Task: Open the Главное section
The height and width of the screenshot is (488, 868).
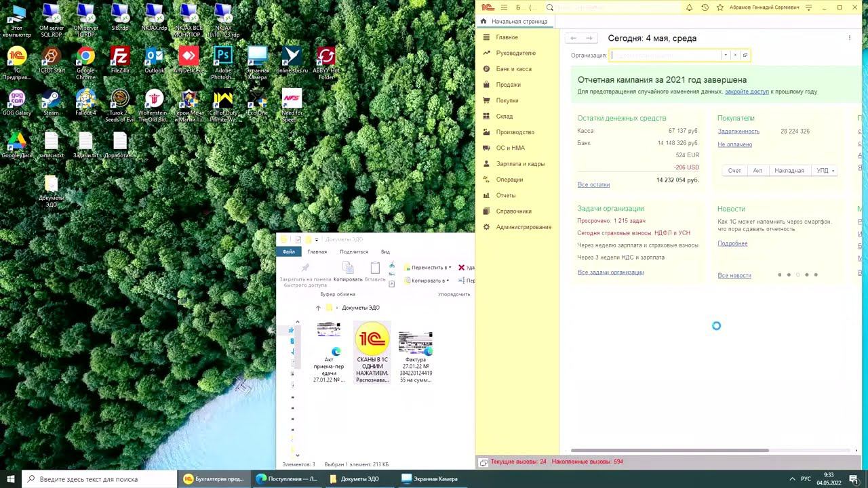Action: pos(507,37)
